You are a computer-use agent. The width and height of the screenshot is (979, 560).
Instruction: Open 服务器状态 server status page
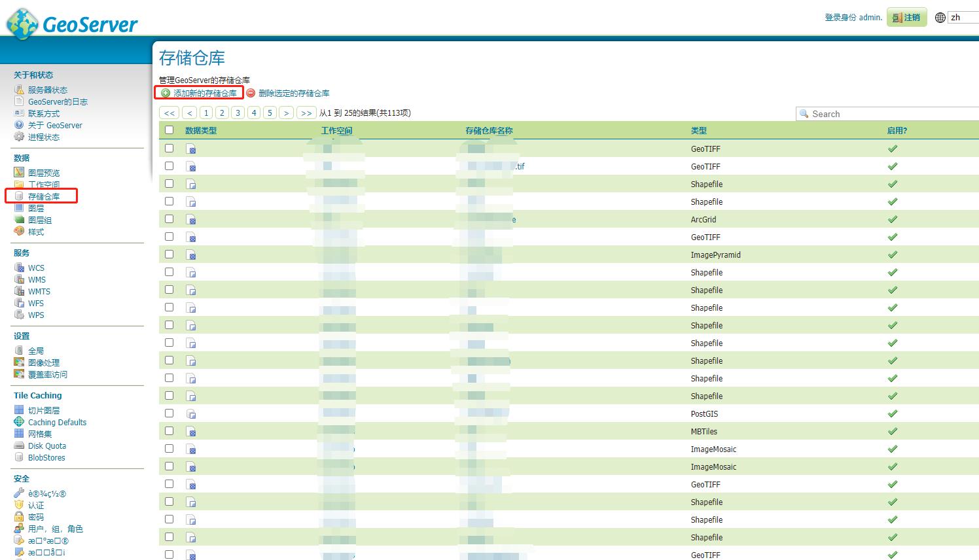pos(47,90)
